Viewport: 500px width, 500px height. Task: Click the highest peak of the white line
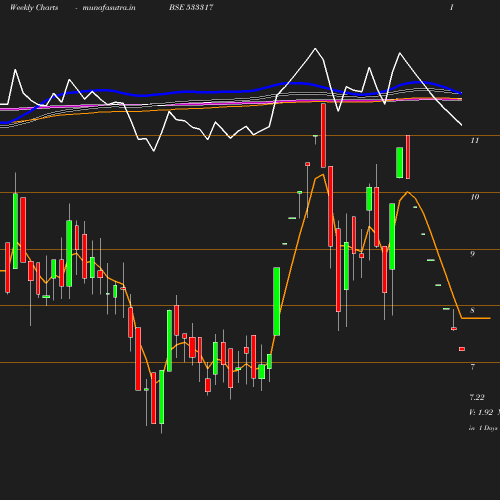(x=315, y=49)
